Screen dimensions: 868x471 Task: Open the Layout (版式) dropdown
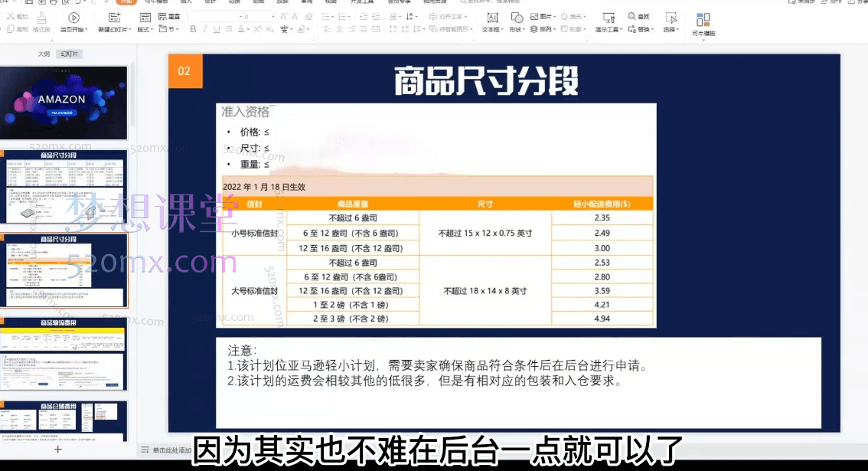coord(145,28)
